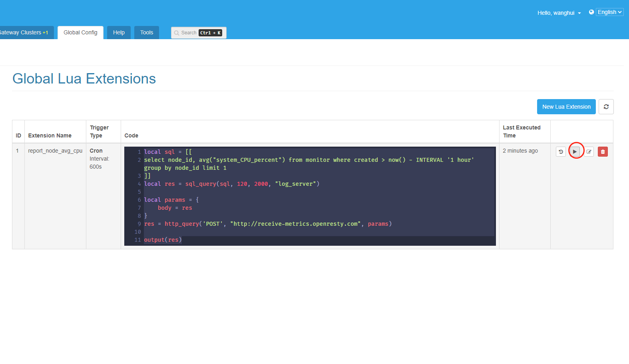This screenshot has width=629, height=364.
Task: Create a New Lua Extension
Action: click(566, 107)
